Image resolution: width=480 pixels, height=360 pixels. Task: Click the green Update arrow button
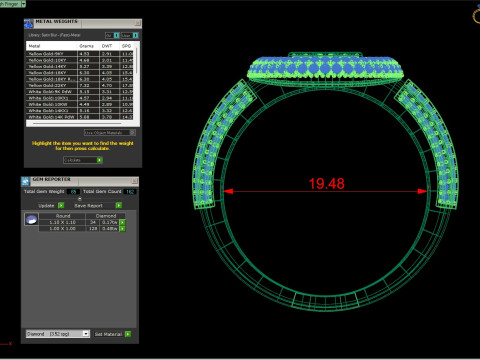[x=61, y=205]
